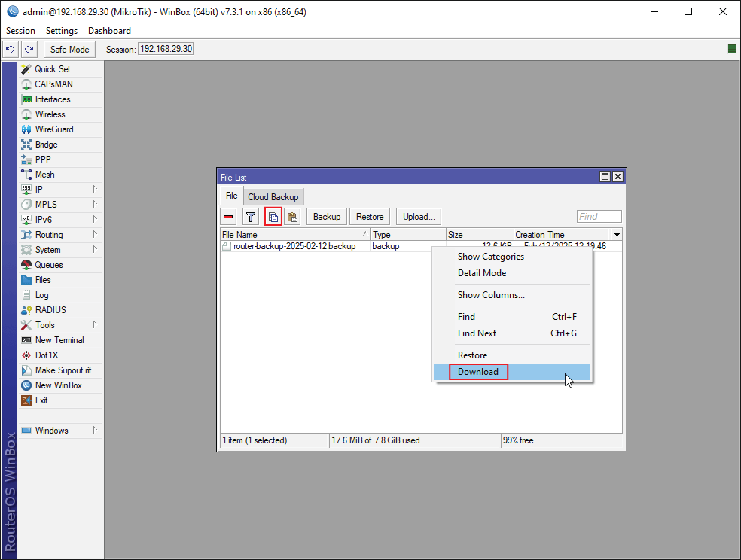Enable Show Categories in context menu
Screen dimensions: 741x560
tap(491, 256)
